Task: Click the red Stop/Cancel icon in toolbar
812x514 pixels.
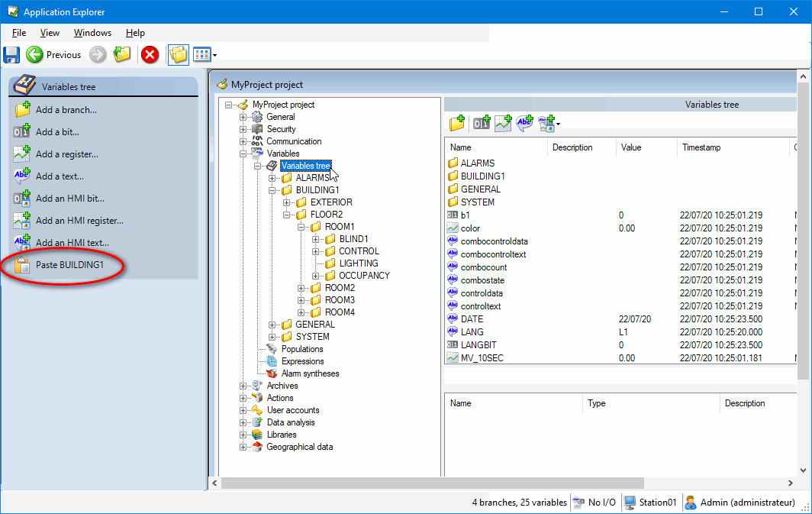Action: point(150,54)
